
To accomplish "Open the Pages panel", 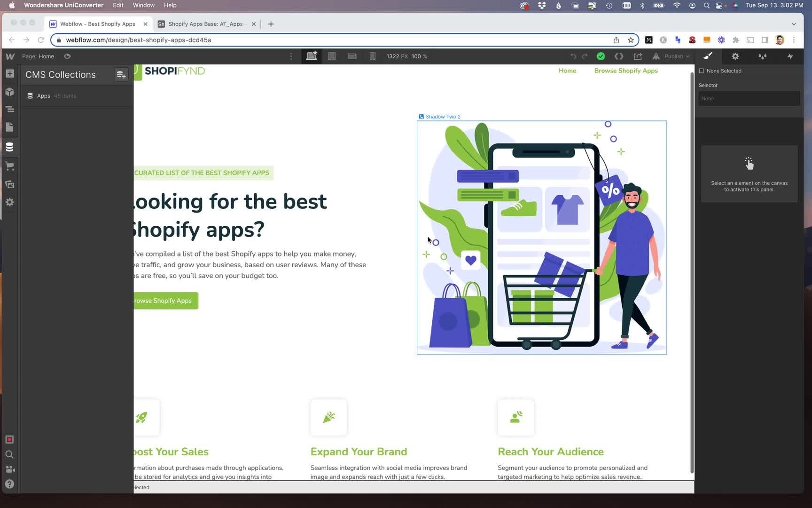I will coord(10,127).
